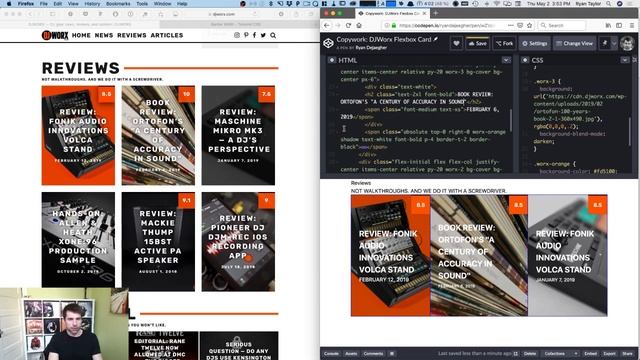
Task: Expand the dropdown arrow next to the pin button
Action: click(x=614, y=43)
